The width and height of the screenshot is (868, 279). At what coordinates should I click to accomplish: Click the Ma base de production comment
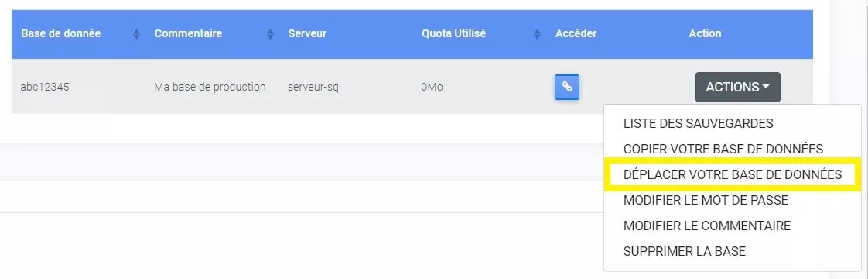coord(210,87)
